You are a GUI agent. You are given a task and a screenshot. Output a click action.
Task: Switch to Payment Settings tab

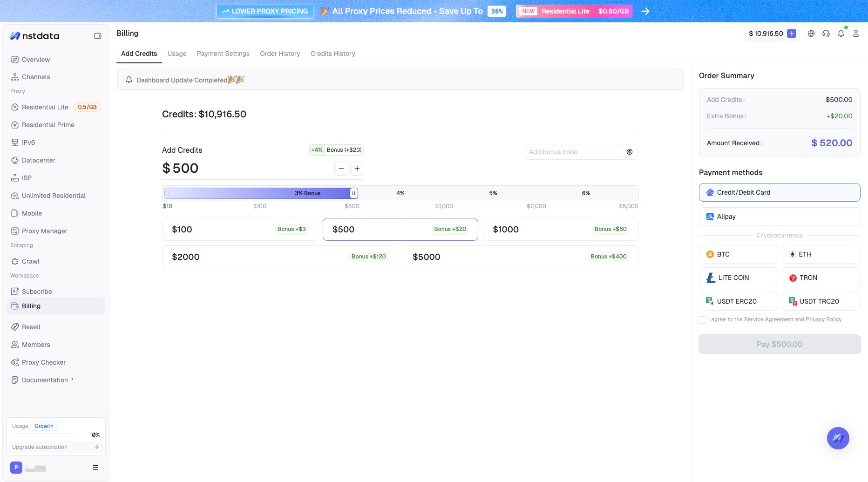click(x=223, y=54)
